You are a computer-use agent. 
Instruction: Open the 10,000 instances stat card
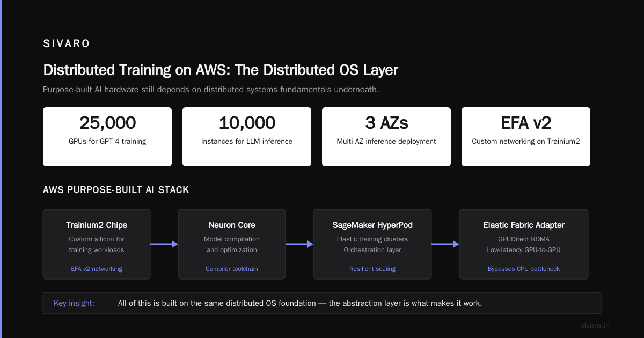(247, 137)
